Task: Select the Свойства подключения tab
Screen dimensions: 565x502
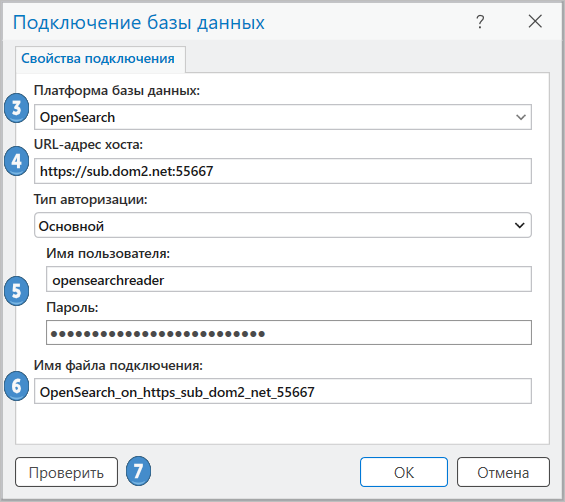Action: [100, 59]
